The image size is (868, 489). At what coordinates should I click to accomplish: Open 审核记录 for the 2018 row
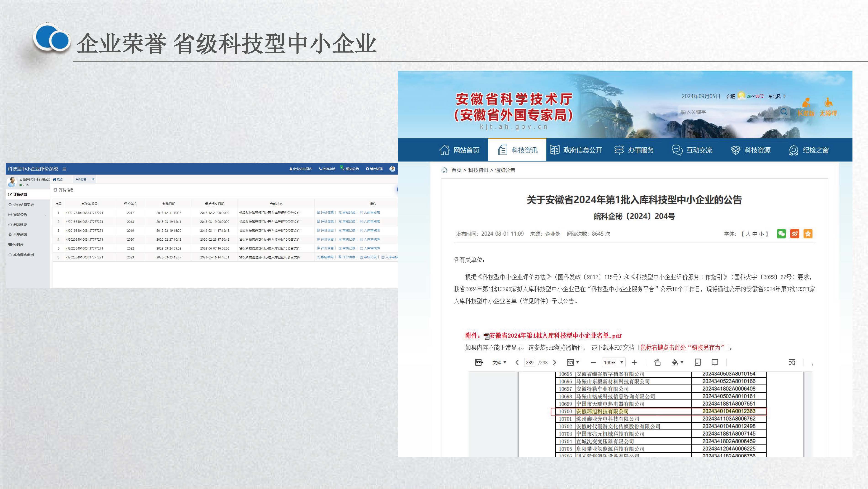347,221
